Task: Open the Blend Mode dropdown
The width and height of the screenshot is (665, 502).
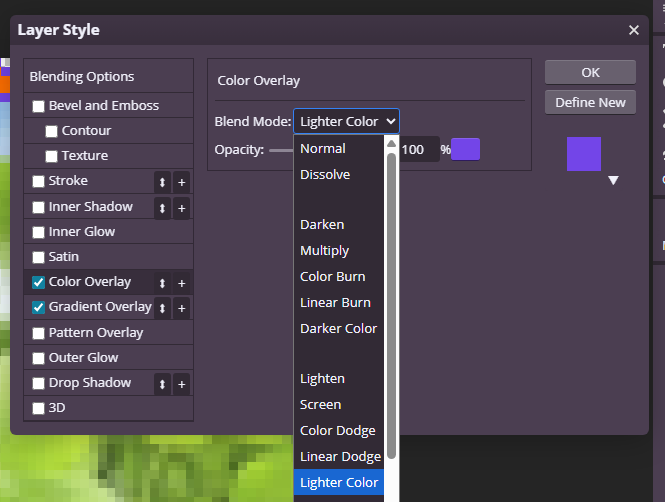Action: tap(346, 121)
